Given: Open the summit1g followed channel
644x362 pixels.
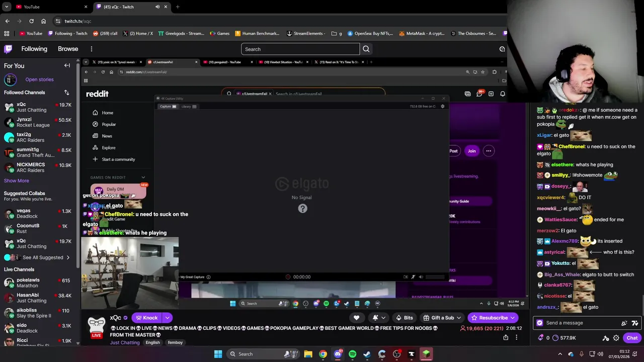Looking at the screenshot, I should point(38,152).
